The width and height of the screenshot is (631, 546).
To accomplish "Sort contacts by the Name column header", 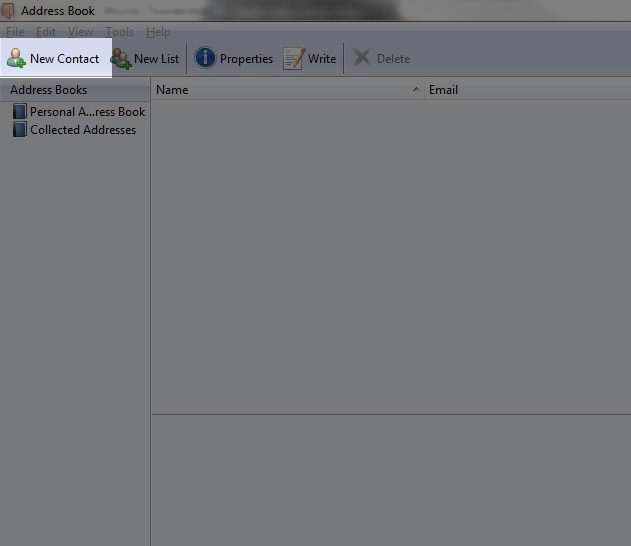I will pyautogui.click(x=280, y=90).
